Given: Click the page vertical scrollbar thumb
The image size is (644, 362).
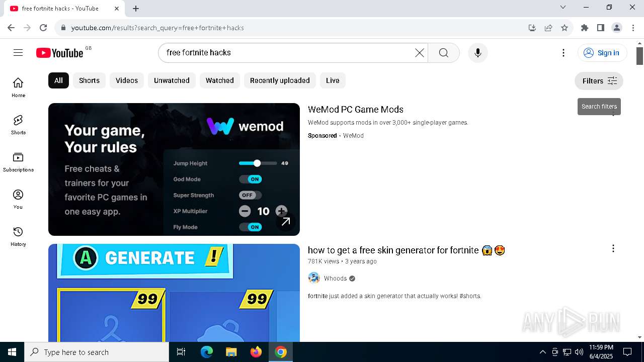Looking at the screenshot, I should 639,56.
